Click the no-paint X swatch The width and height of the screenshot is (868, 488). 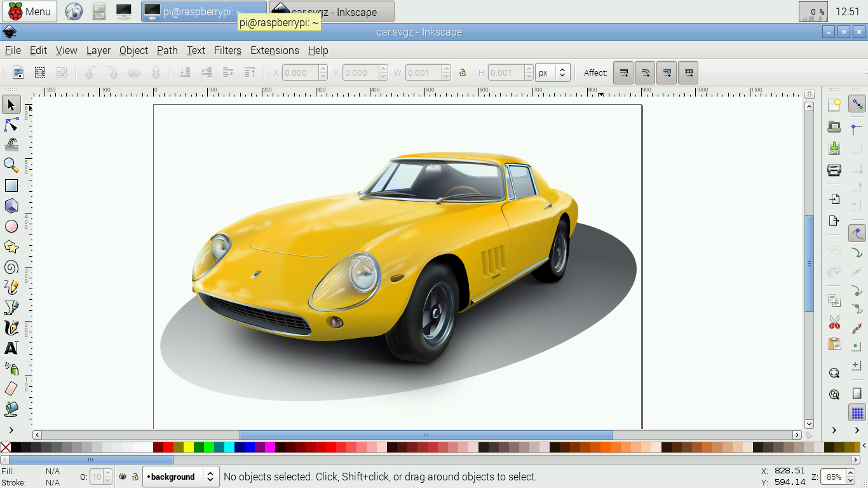point(6,447)
